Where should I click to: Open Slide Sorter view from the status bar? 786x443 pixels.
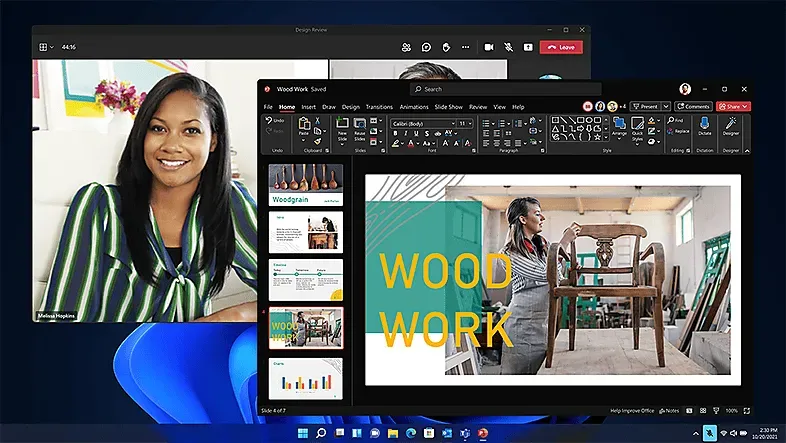(703, 410)
